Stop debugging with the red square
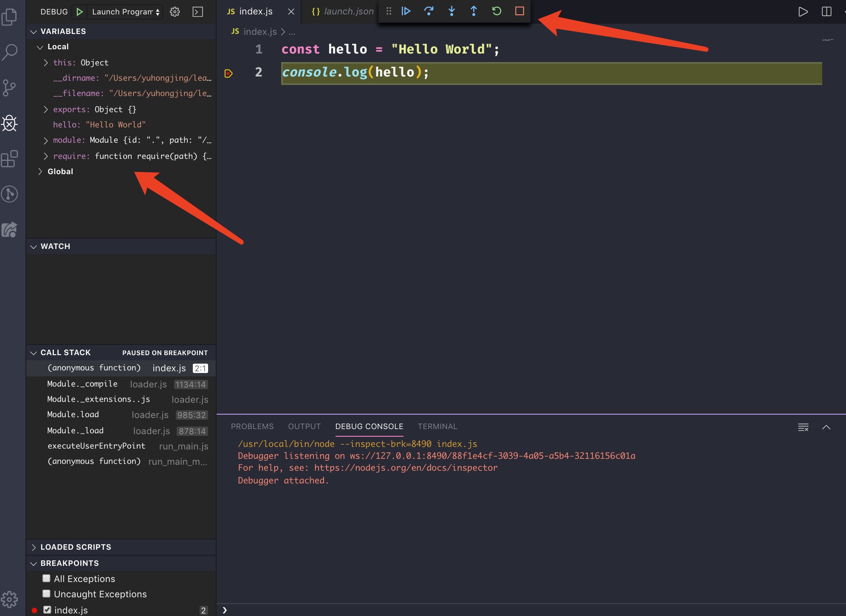This screenshot has height=616, width=846. point(519,11)
